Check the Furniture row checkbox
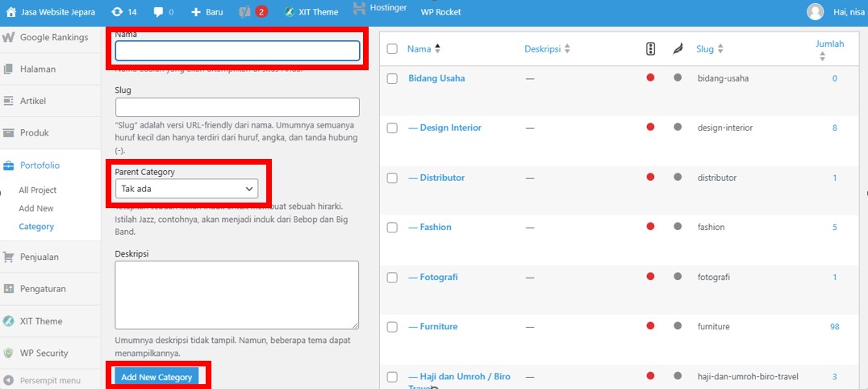 pyautogui.click(x=393, y=327)
